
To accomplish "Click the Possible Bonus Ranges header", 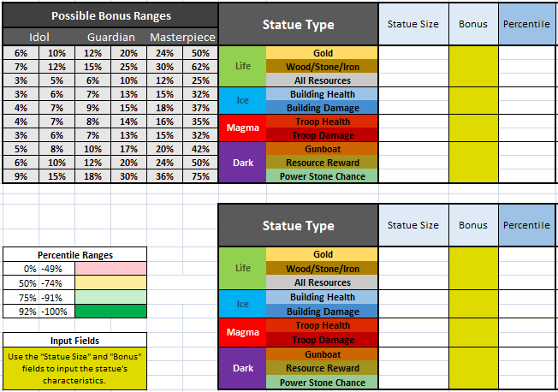I will (x=110, y=16).
